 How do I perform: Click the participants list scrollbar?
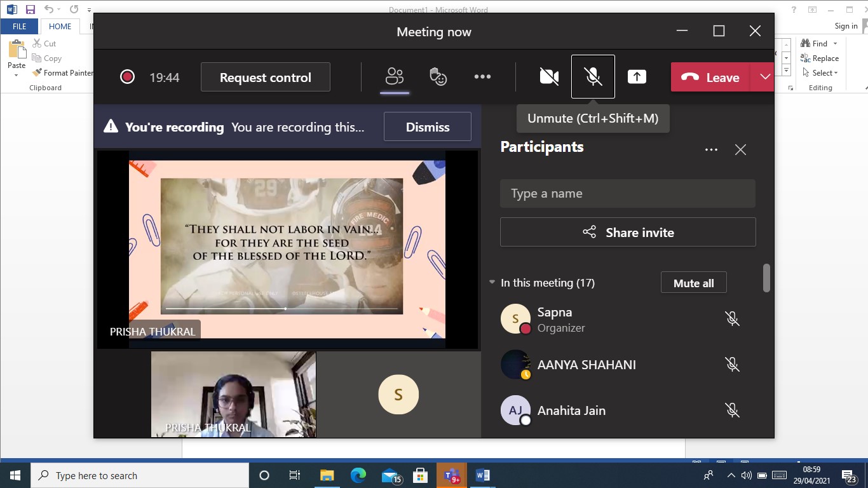[x=766, y=278]
